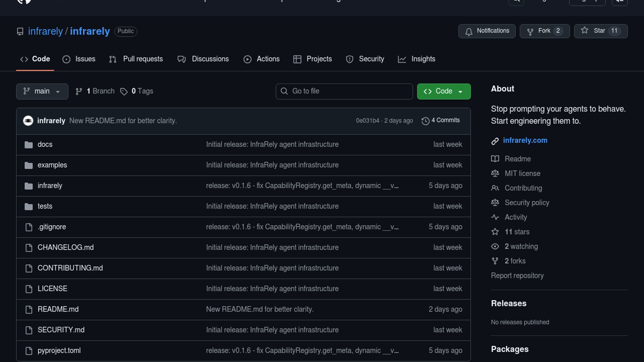
Task: Click the infrarely avatar in commit row
Action: click(x=28, y=121)
